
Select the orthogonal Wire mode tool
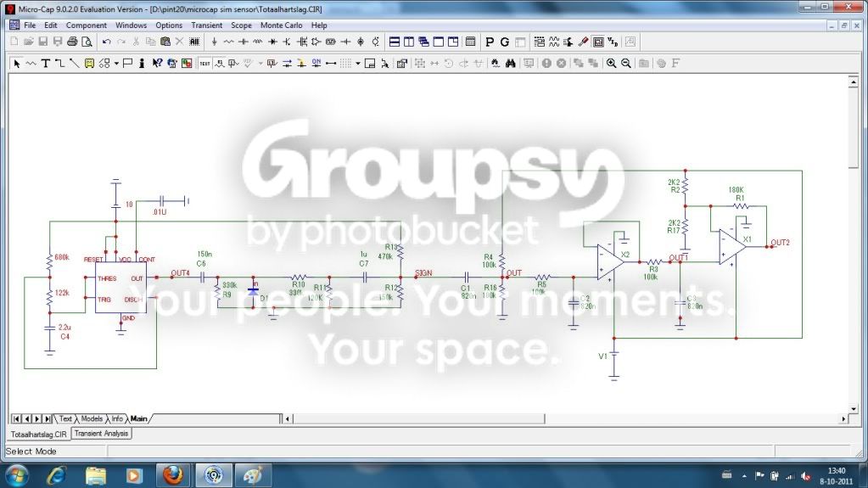[x=59, y=63]
